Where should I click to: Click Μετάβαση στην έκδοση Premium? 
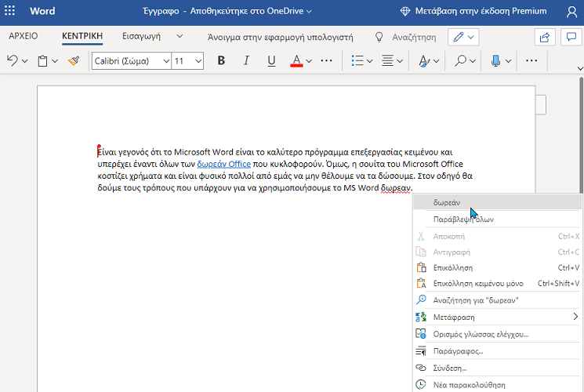point(481,11)
